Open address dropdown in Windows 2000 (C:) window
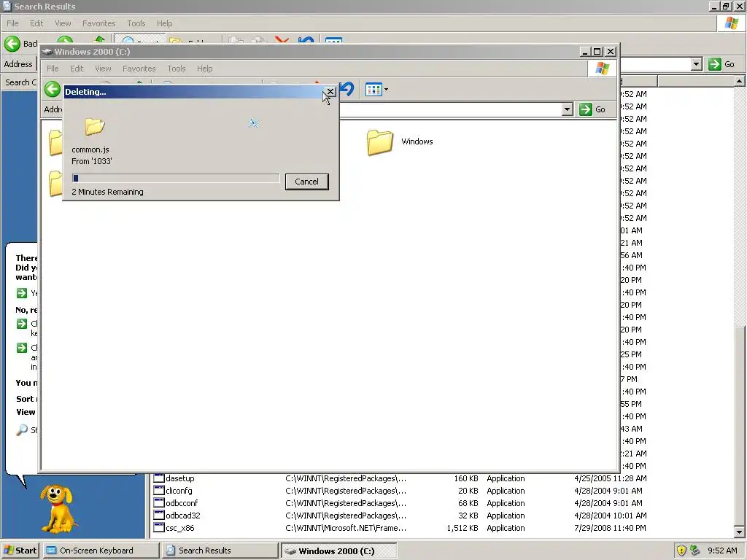747x560 pixels. [x=566, y=109]
